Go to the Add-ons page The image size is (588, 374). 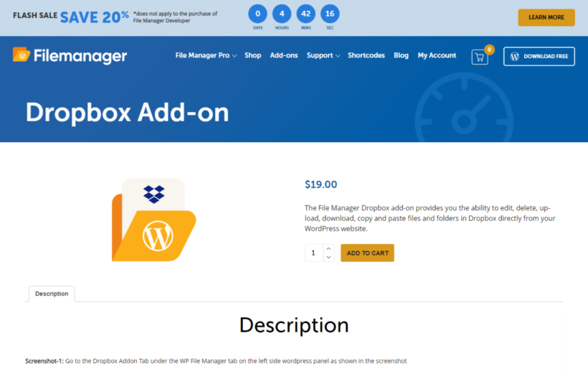[x=284, y=55]
